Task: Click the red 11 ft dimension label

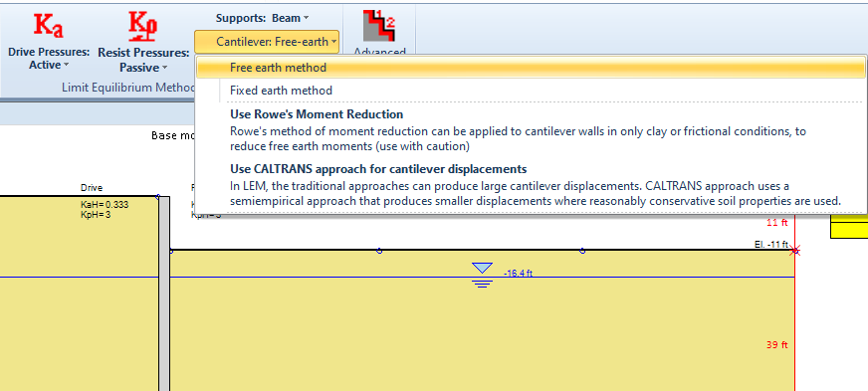Action: coord(776,223)
